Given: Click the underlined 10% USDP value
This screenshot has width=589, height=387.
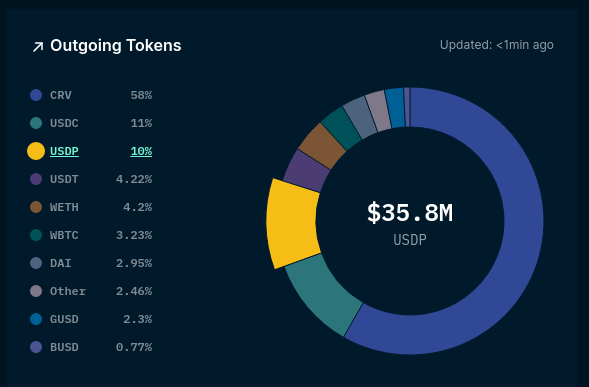Looking at the screenshot, I should (x=141, y=151).
